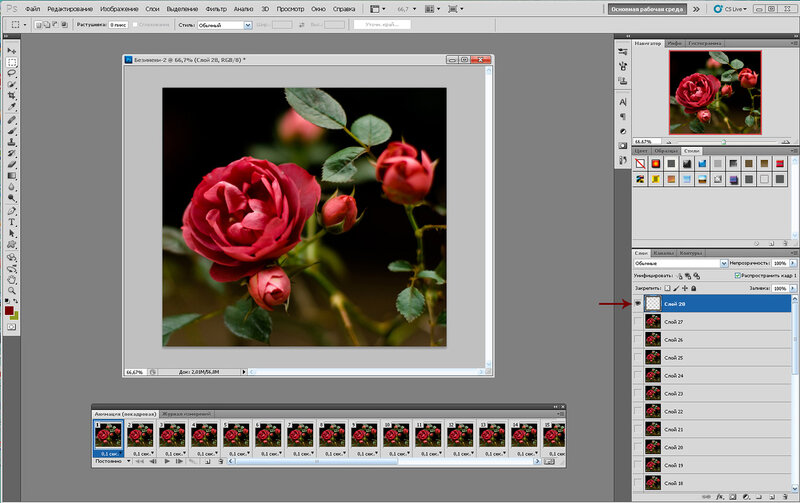Play the frame animation

pos(167,461)
